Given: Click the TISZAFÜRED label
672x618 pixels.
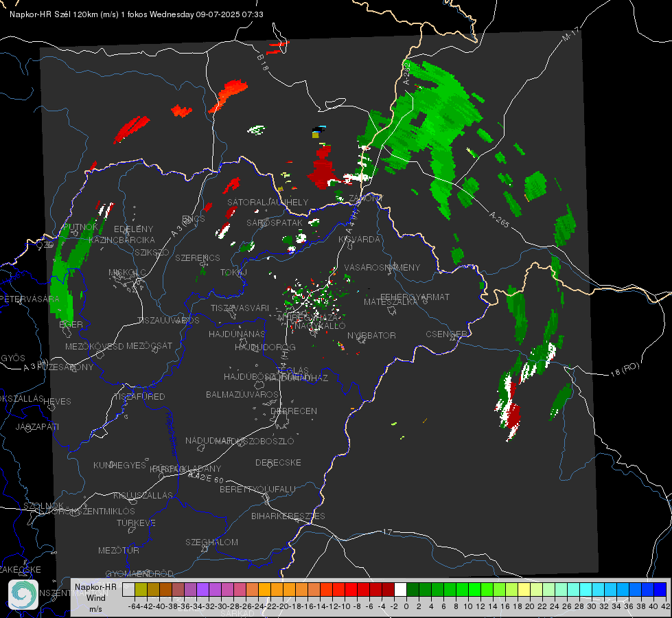Looking at the screenshot, I should point(139,397).
